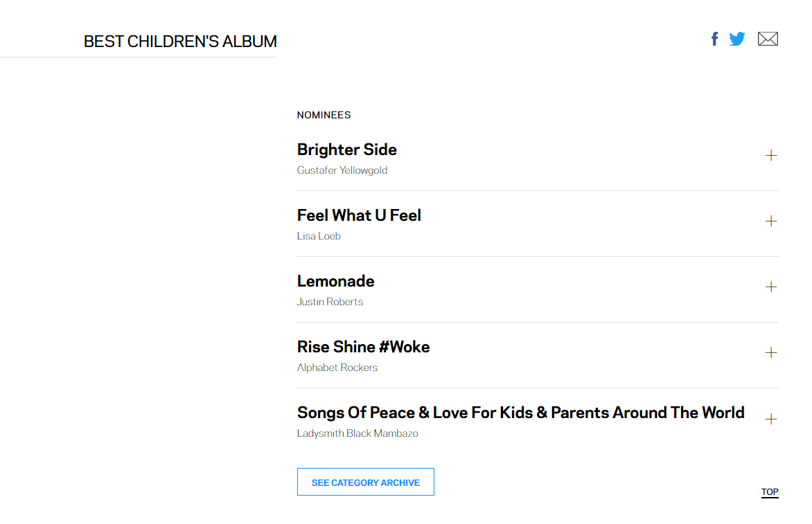Click artist name Justin Roberts
Image resolution: width=812 pixels, height=524 pixels.
coord(330,302)
